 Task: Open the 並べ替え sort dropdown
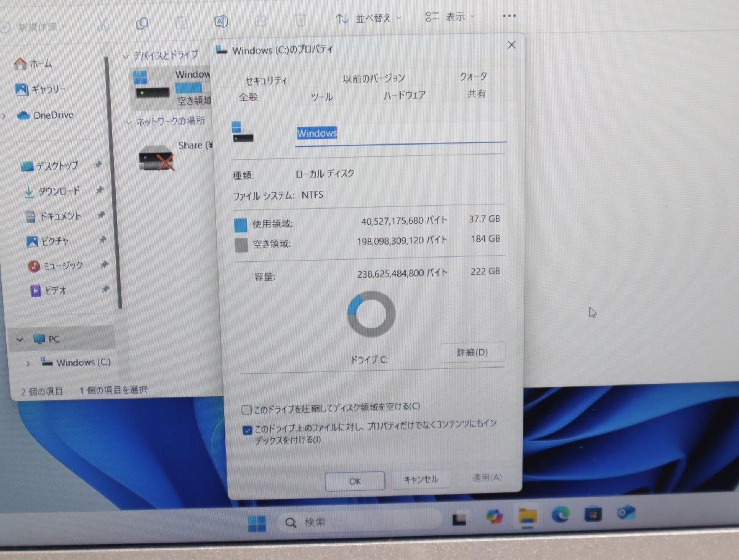tap(369, 18)
